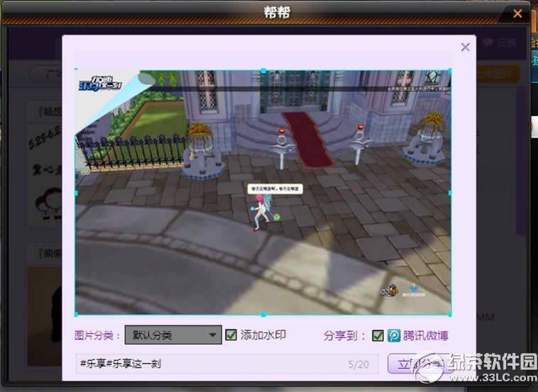Viewport: 538px width, 392px height.
Task: Click the right-middle crop handle of screenshot
Action: click(x=450, y=193)
